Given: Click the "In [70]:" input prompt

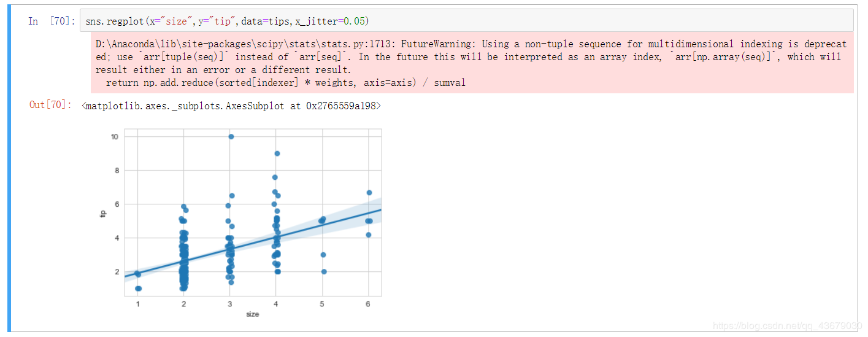Looking at the screenshot, I should (52, 21).
